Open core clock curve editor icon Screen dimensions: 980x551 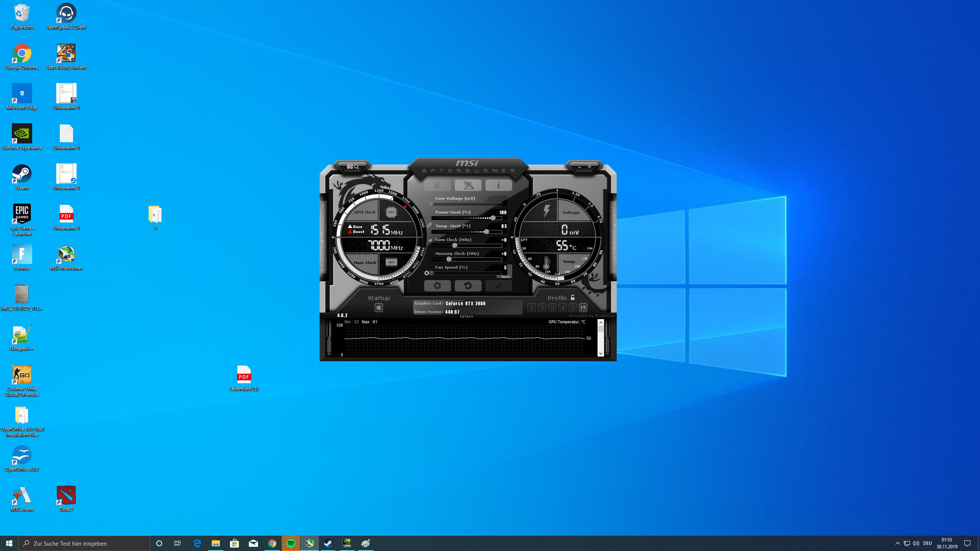(430, 240)
